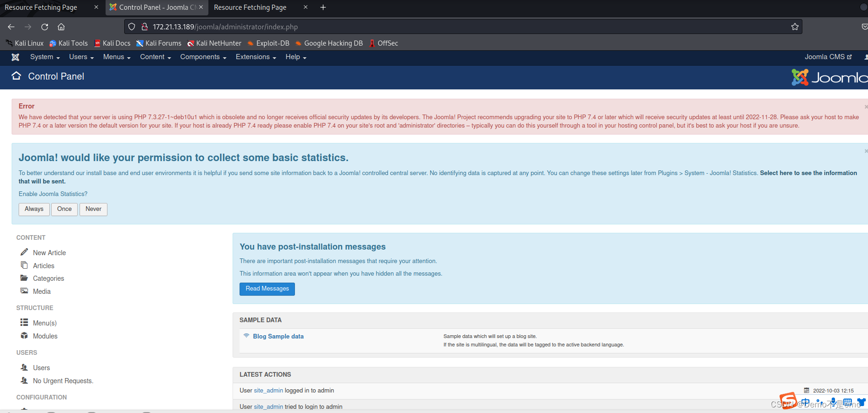This screenshot has height=413, width=868.
Task: Open the Help dropdown menu
Action: (x=296, y=57)
